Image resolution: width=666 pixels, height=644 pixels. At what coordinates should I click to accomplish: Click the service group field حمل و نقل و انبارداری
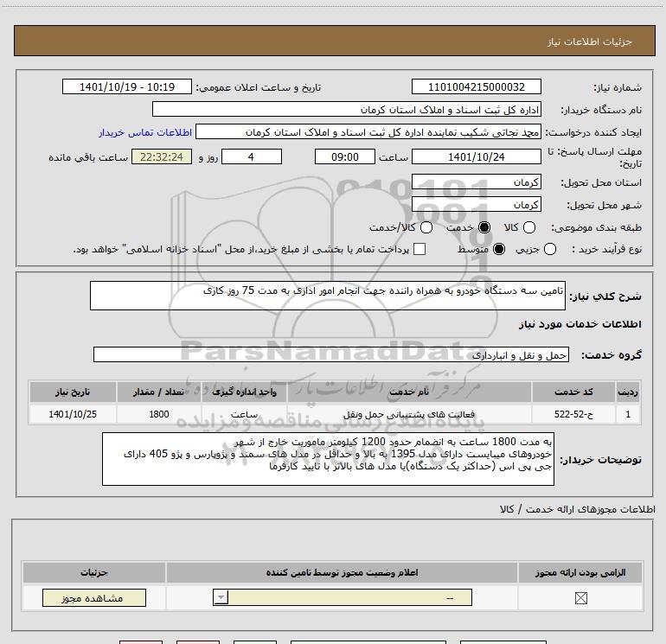331,355
